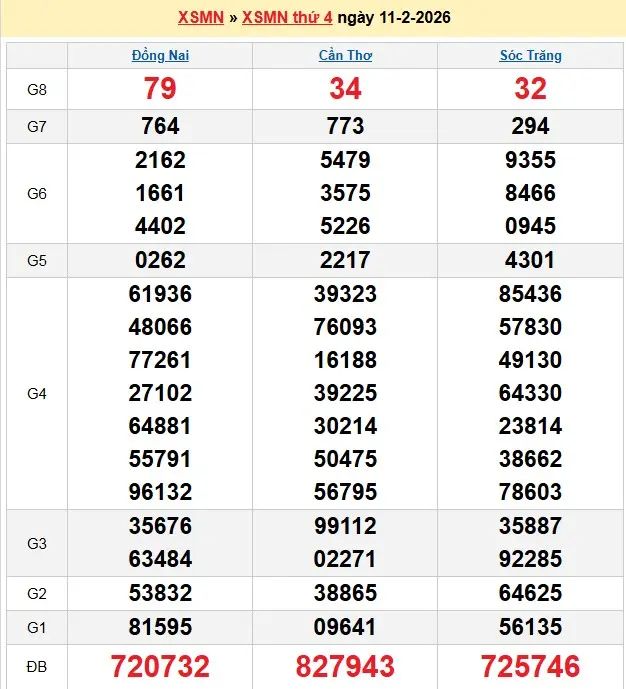
Task: Click the G4 row label
Action: tap(37, 393)
